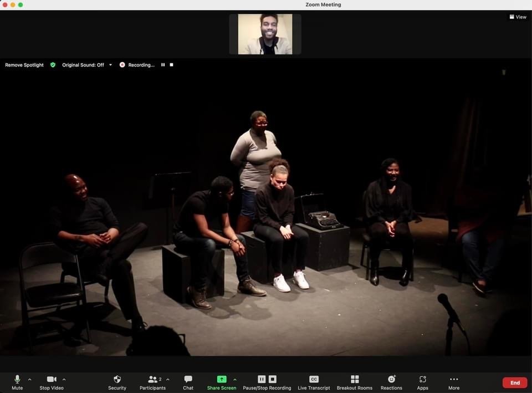
Task: Open More options ellipsis
Action: tap(454, 382)
